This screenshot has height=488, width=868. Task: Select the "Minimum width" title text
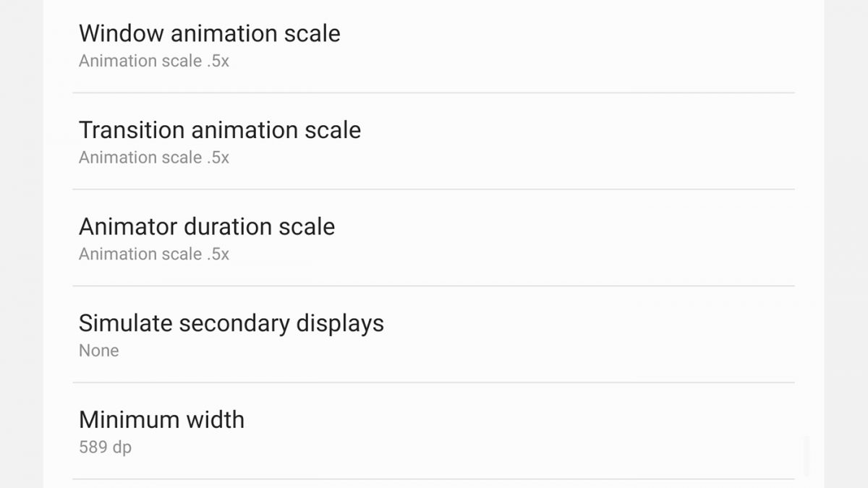161,420
